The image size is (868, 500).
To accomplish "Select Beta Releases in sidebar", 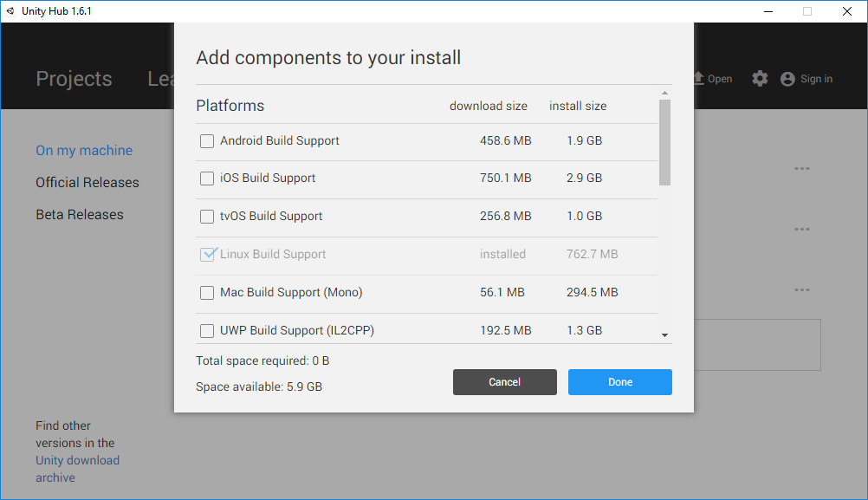I will (x=80, y=214).
